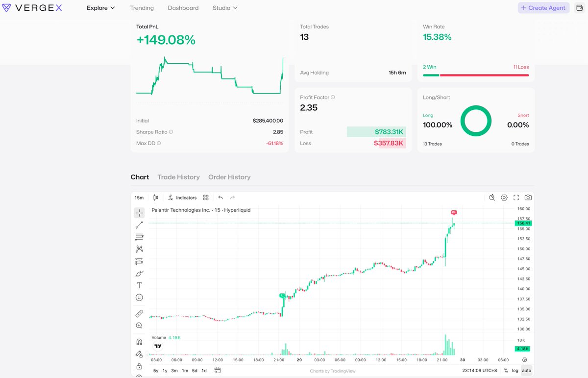
Task: Set chart range to 1d
Action: pyautogui.click(x=204, y=371)
